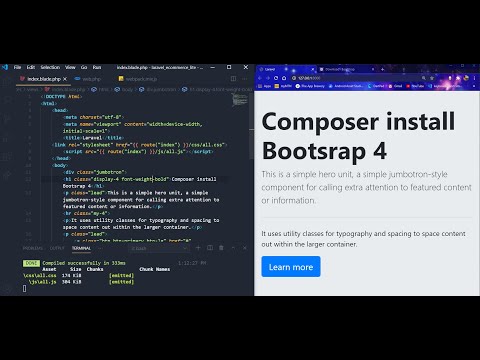Image resolution: width=480 pixels, height=360 pixels.
Task: Click \js\all.js in terminal output
Action: (x=42, y=282)
